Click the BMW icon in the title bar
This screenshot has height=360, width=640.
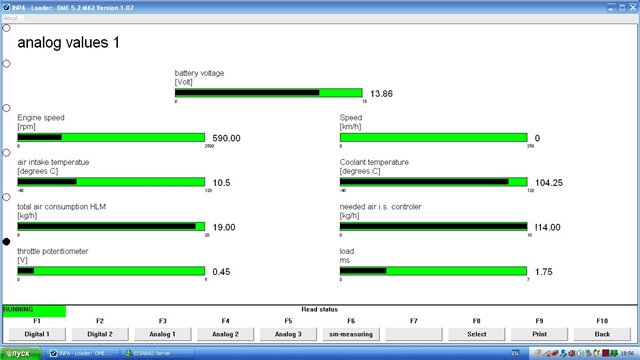point(6,7)
